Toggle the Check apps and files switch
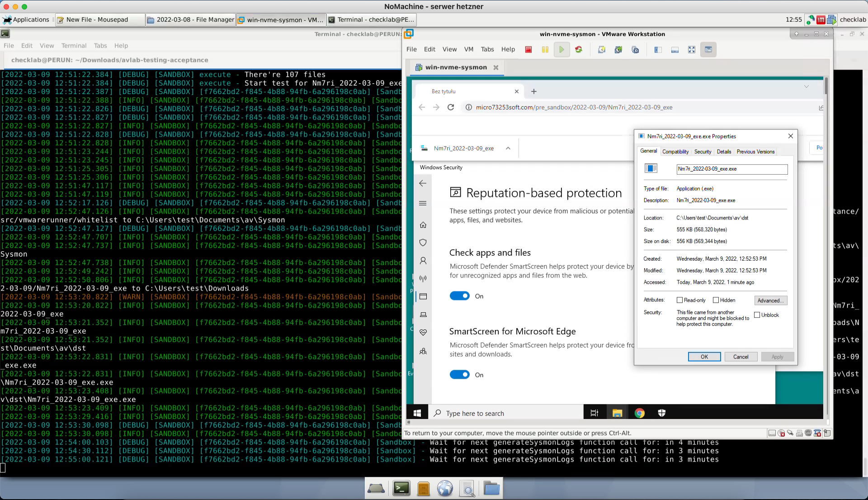Image resolution: width=868 pixels, height=500 pixels. [x=459, y=296]
